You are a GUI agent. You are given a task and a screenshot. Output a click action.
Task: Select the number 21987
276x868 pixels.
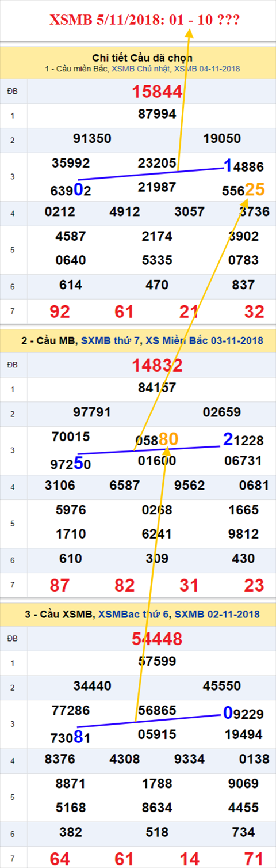(x=157, y=187)
